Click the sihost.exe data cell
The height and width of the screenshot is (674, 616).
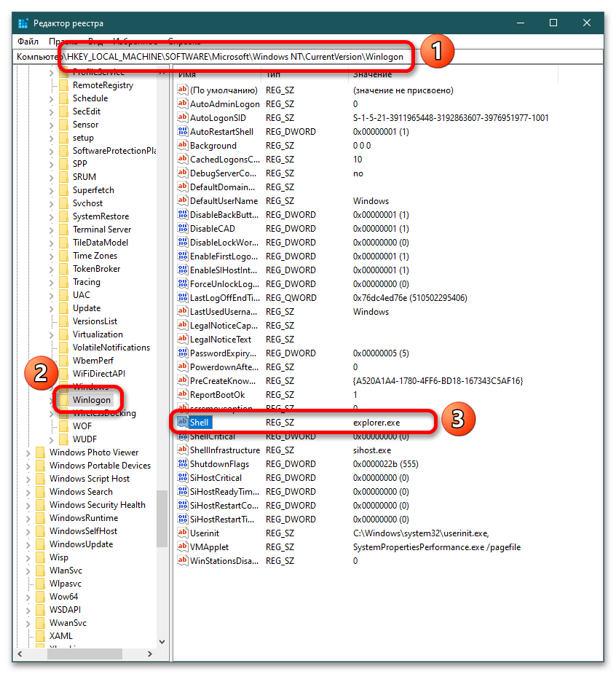372,450
